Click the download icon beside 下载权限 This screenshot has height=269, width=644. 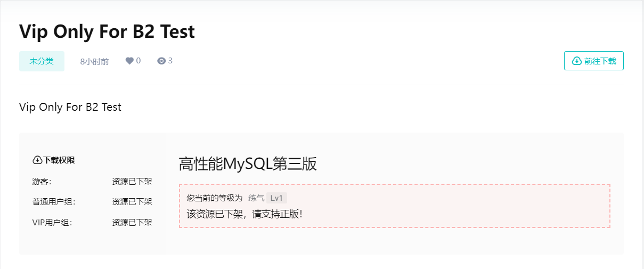click(x=37, y=160)
